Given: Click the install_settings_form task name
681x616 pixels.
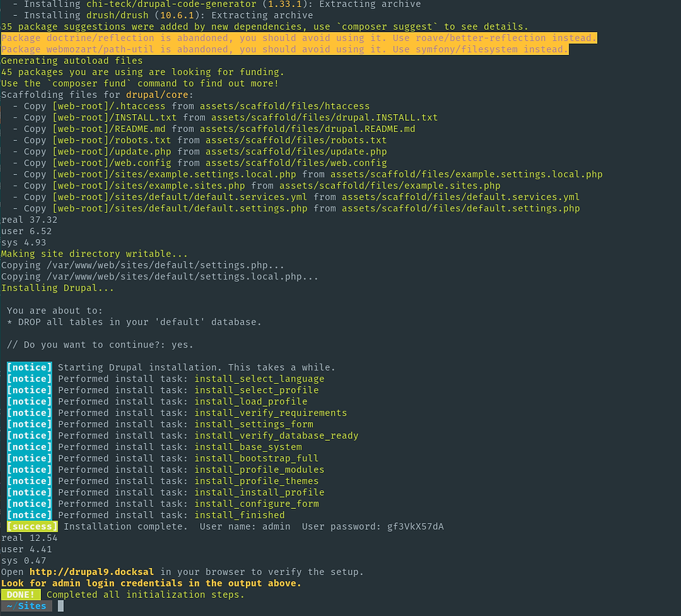Looking at the screenshot, I should click(x=254, y=424).
